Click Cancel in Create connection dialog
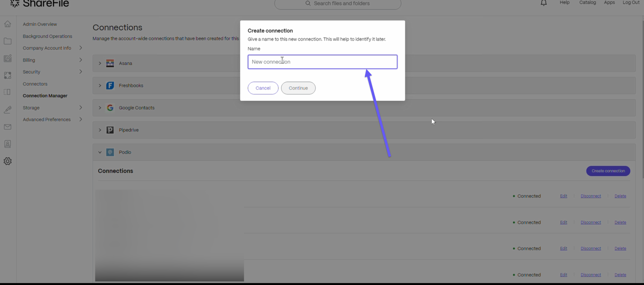Viewport: 644px width, 285px height. click(x=263, y=88)
